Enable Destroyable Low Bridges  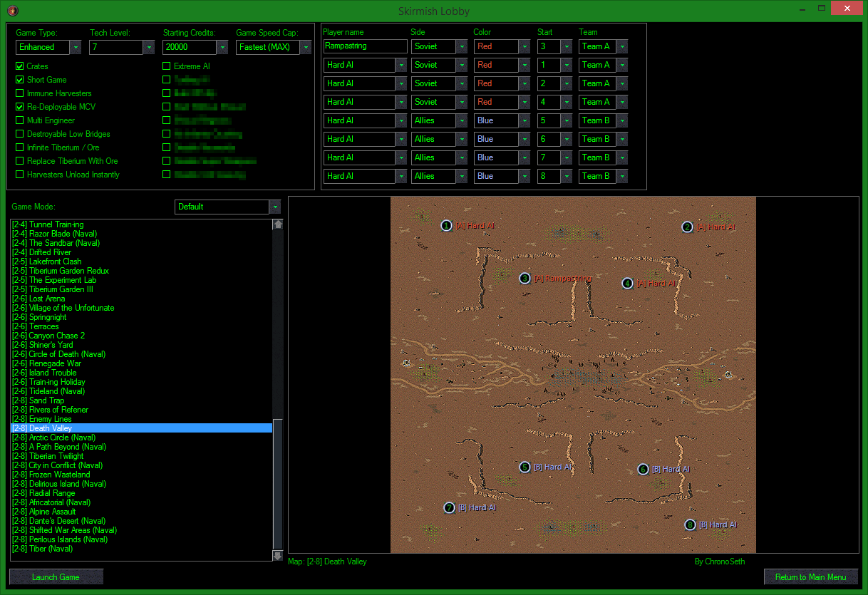tap(20, 134)
